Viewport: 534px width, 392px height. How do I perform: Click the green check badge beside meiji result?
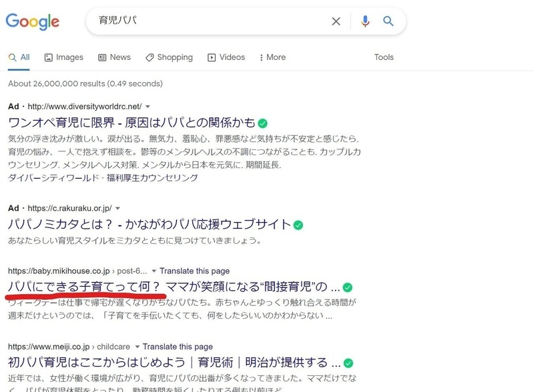(x=348, y=363)
